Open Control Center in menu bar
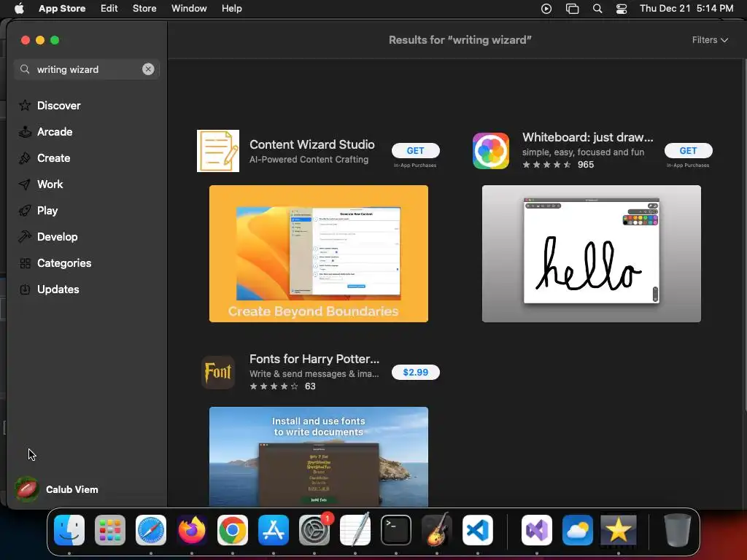The width and height of the screenshot is (747, 560). click(622, 9)
